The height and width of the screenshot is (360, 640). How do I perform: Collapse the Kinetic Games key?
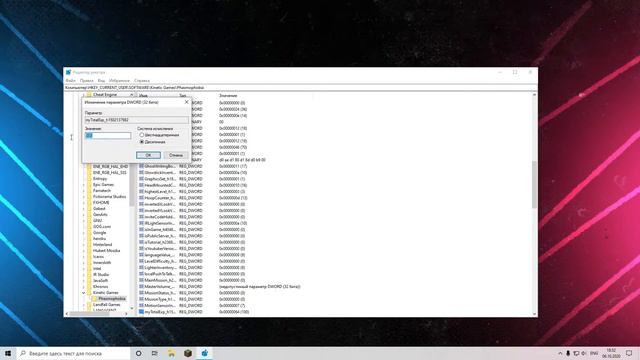pos(84,293)
